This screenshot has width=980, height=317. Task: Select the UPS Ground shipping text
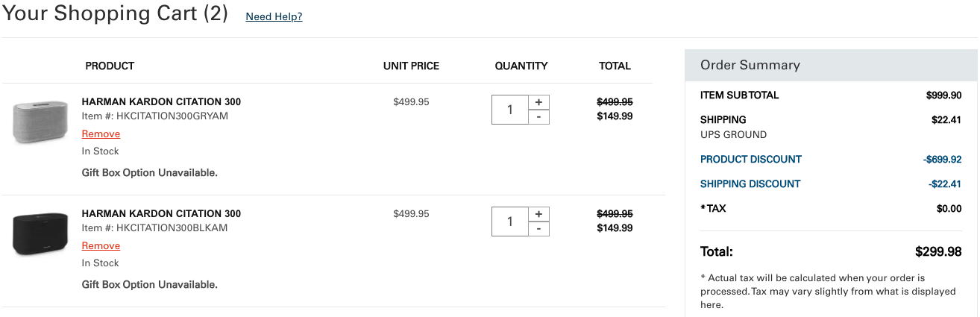(x=733, y=135)
